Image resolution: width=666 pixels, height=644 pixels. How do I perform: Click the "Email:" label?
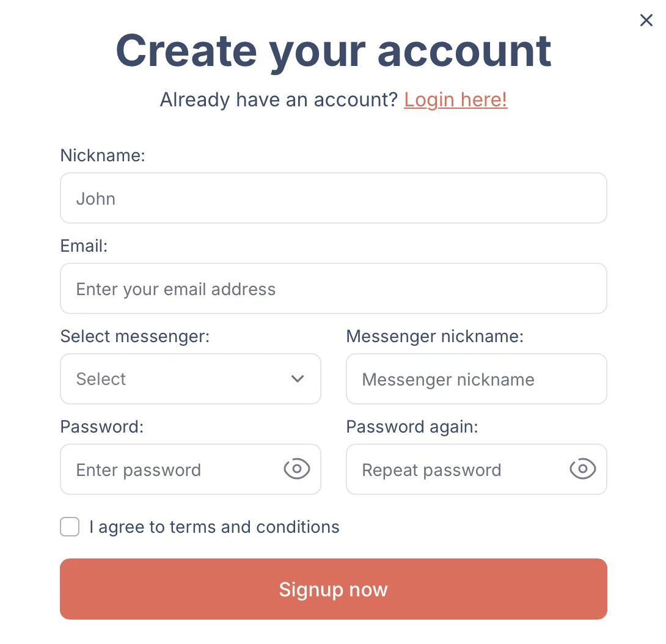pyautogui.click(x=84, y=246)
